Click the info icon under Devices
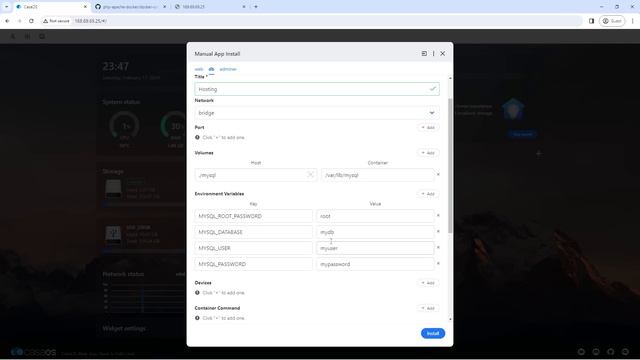Viewport: 640px width, 360px height. click(197, 293)
